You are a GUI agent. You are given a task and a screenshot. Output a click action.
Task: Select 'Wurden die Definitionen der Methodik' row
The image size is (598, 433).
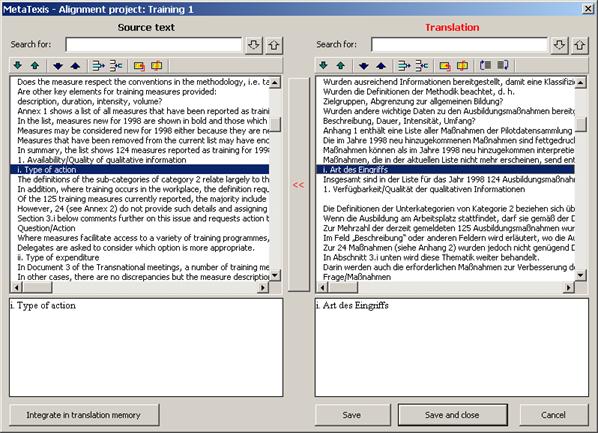(x=445, y=92)
